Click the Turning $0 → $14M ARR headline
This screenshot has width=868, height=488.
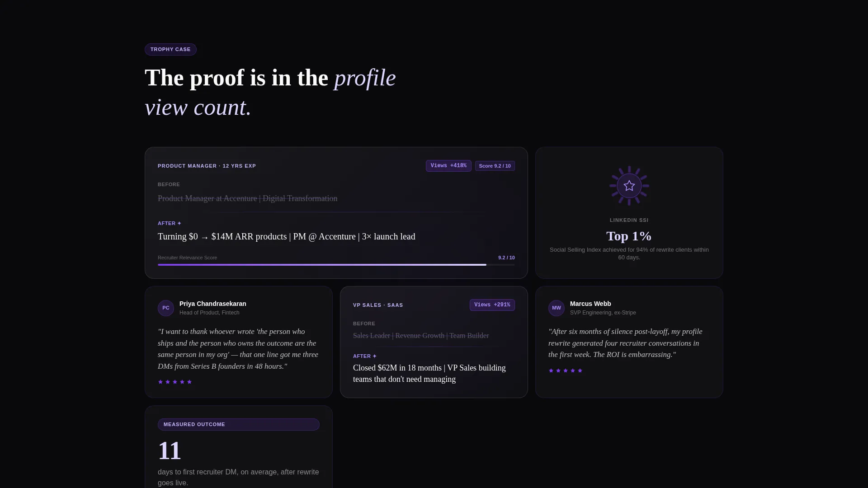(287, 237)
